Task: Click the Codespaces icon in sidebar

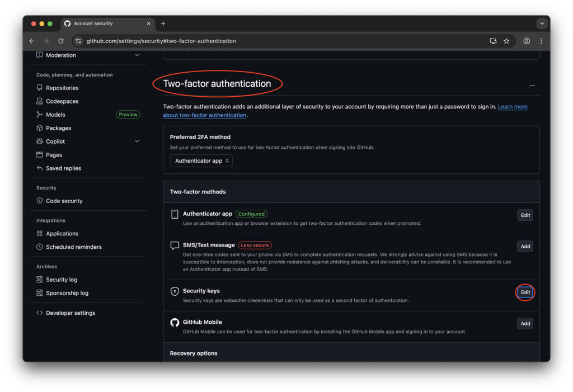Action: pyautogui.click(x=40, y=101)
